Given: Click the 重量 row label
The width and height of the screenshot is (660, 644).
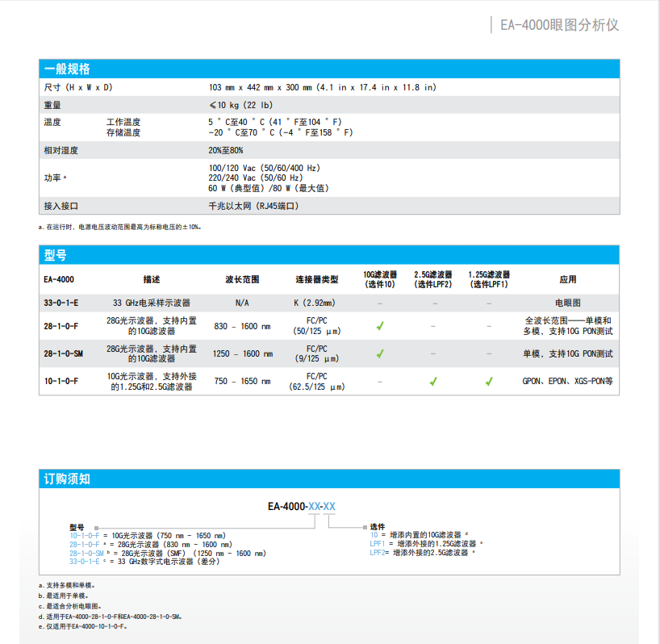Looking at the screenshot, I should (52, 105).
